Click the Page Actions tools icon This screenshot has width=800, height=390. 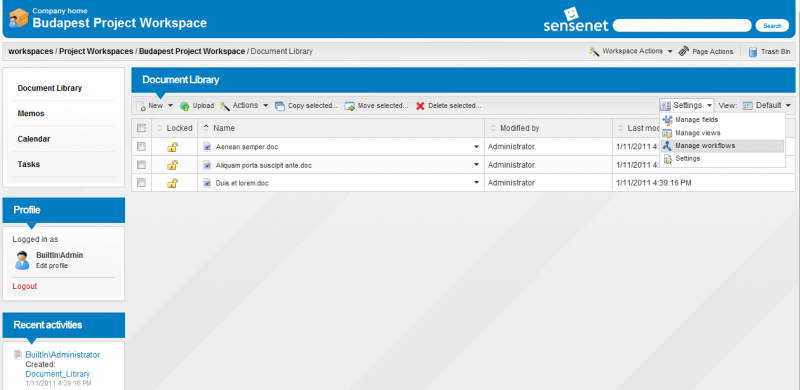tap(684, 52)
